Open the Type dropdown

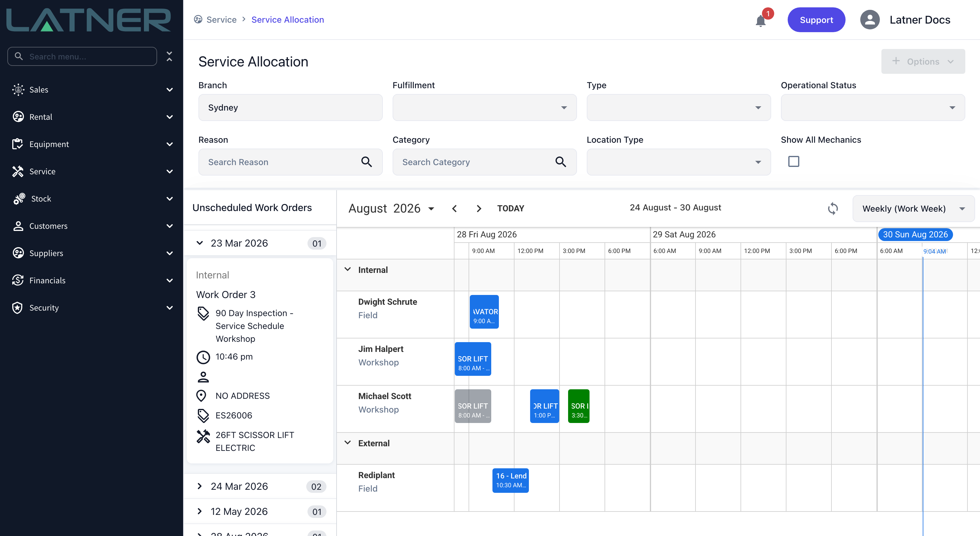pyautogui.click(x=678, y=108)
